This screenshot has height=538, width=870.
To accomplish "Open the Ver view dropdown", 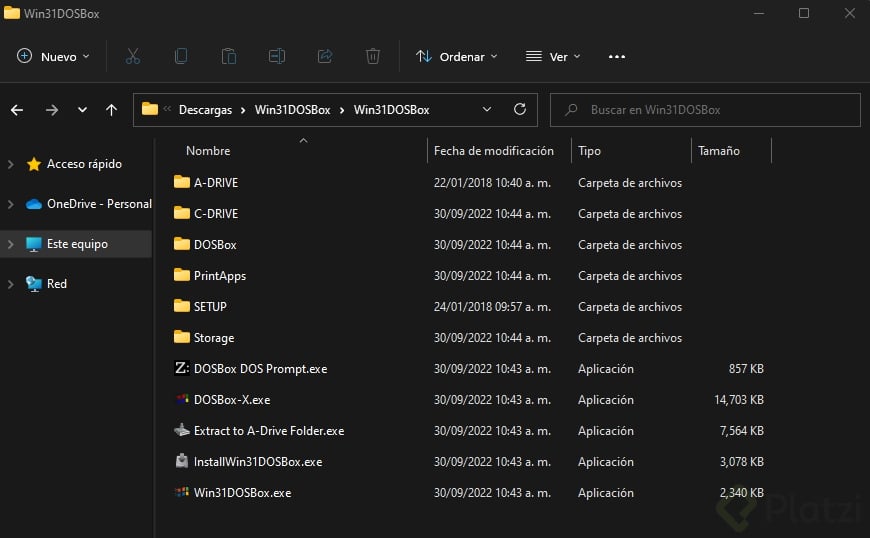I will 553,57.
